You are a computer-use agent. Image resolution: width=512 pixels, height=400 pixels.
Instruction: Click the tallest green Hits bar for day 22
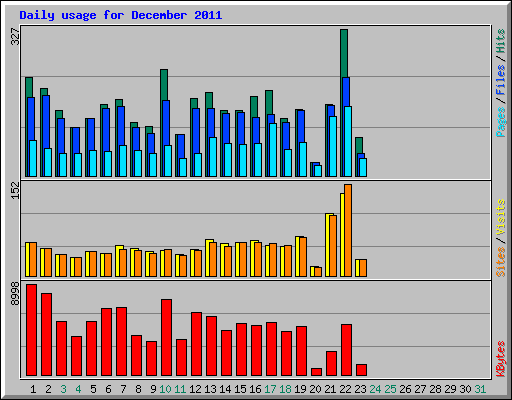point(344,53)
